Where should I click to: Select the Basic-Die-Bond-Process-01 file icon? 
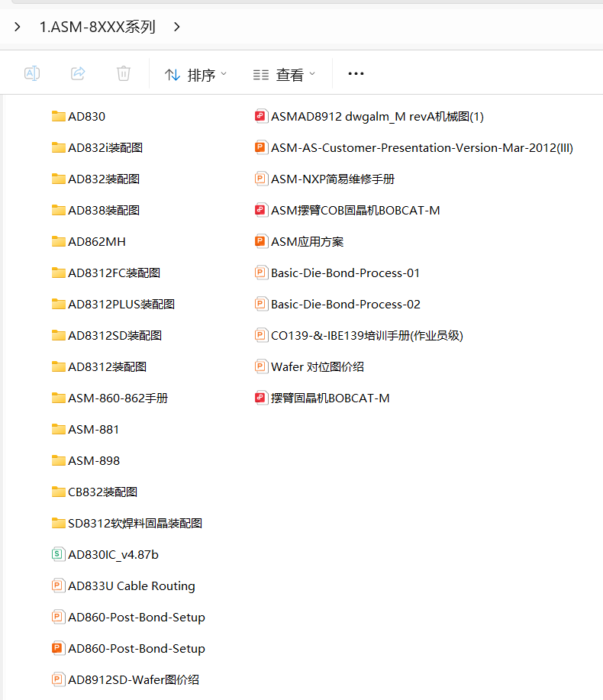tap(261, 273)
